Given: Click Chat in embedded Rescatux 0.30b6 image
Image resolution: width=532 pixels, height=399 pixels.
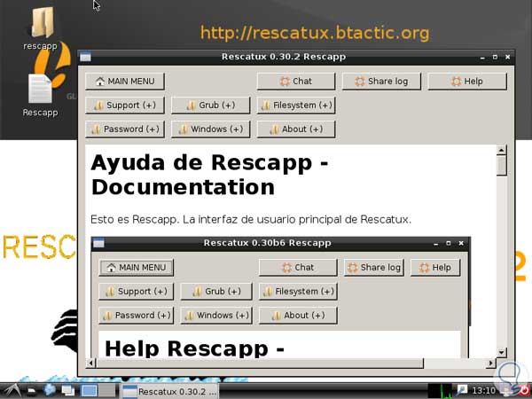Looking at the screenshot, I should click(298, 268).
